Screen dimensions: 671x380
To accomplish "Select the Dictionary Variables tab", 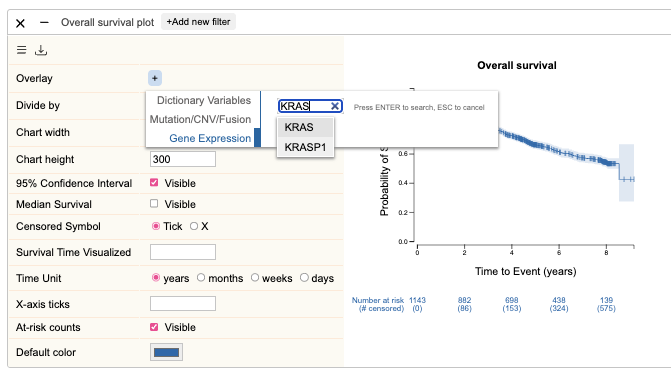I will pyautogui.click(x=204, y=100).
